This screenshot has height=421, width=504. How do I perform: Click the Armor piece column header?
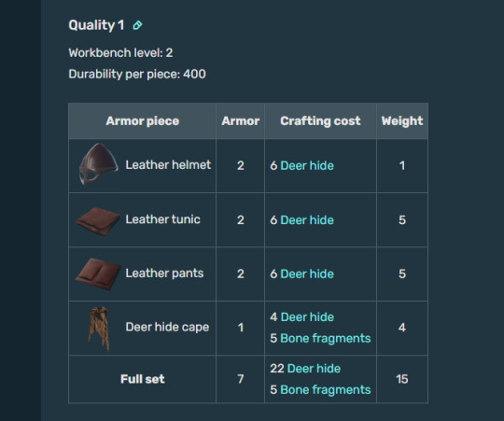point(143,121)
